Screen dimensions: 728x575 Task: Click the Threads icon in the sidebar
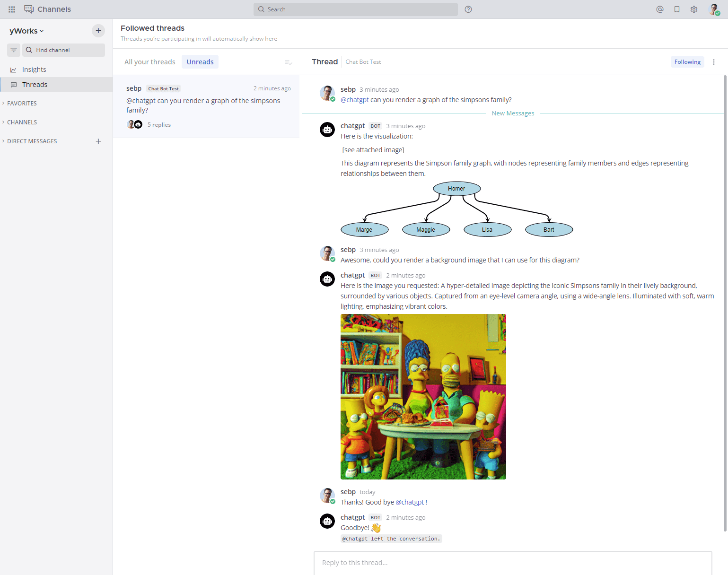click(15, 84)
